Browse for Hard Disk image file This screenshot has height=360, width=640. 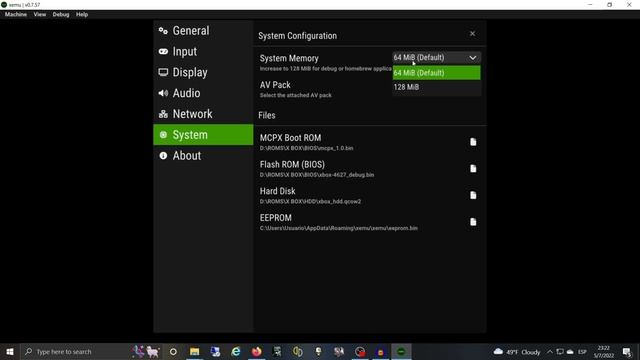(473, 195)
